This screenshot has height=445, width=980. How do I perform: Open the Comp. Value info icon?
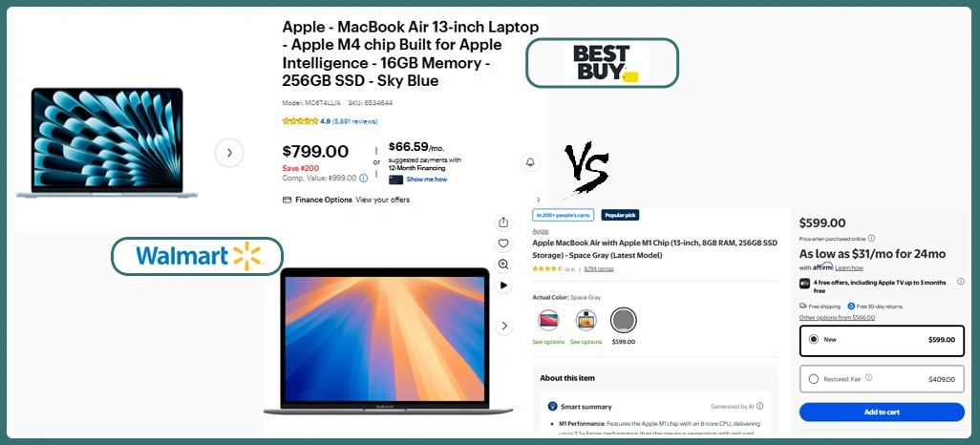click(363, 179)
